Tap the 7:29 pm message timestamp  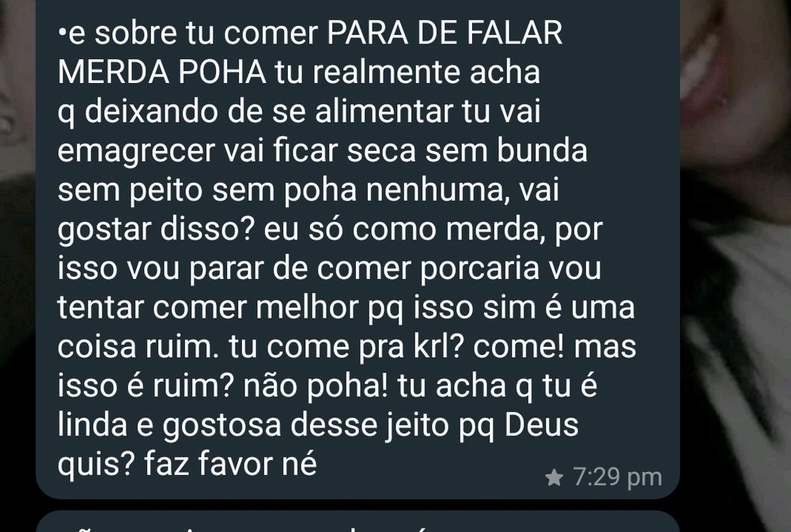click(618, 477)
